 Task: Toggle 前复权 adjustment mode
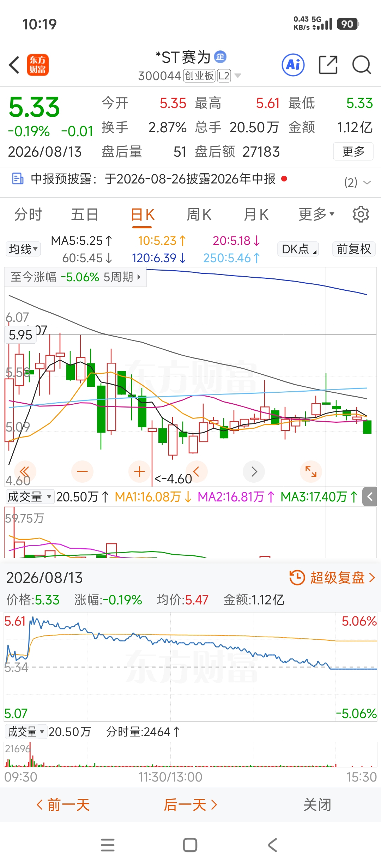(x=354, y=249)
